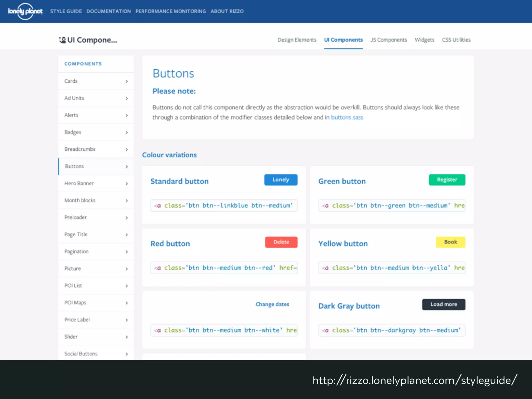This screenshot has height=399, width=532.
Task: Click the yellow Book button swatch
Action: click(450, 242)
